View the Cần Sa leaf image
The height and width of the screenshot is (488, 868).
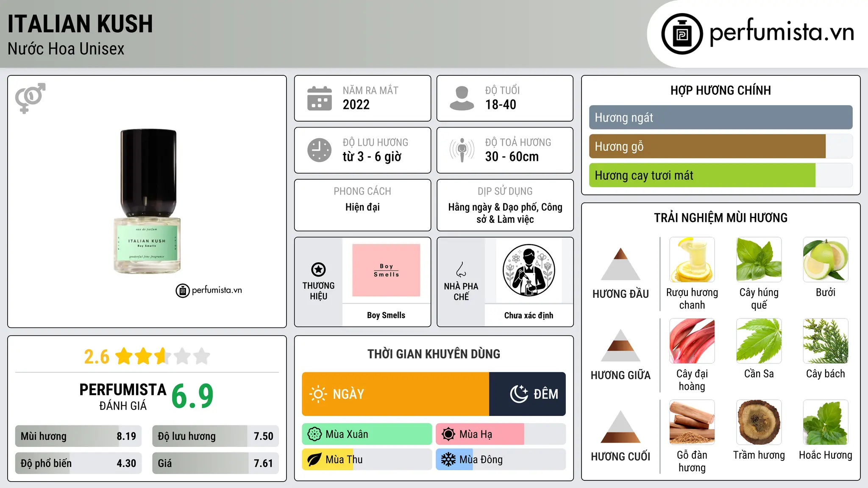pyautogui.click(x=759, y=341)
